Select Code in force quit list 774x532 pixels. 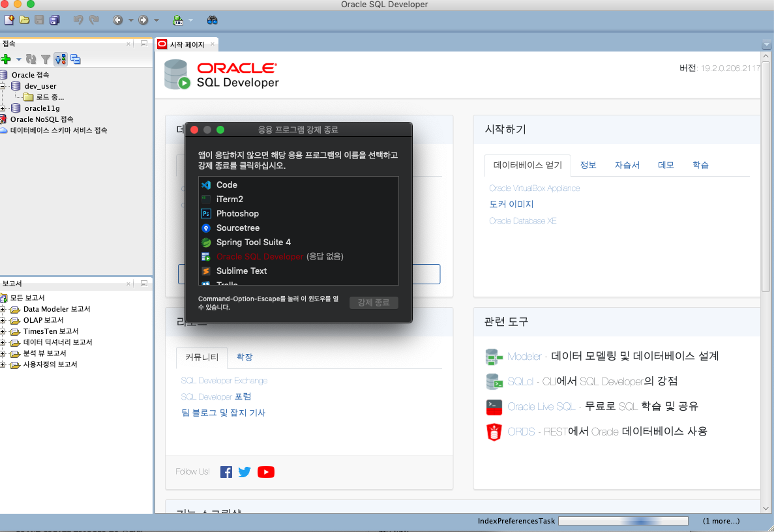point(299,185)
